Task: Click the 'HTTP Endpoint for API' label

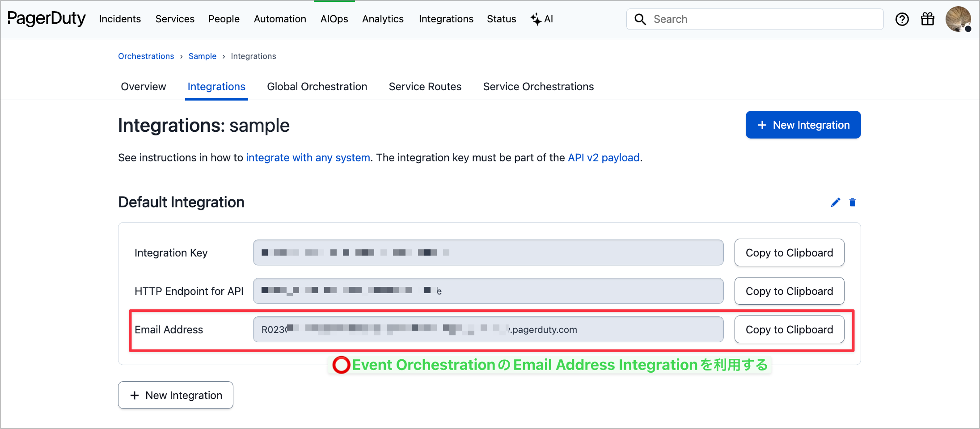Action: [189, 291]
